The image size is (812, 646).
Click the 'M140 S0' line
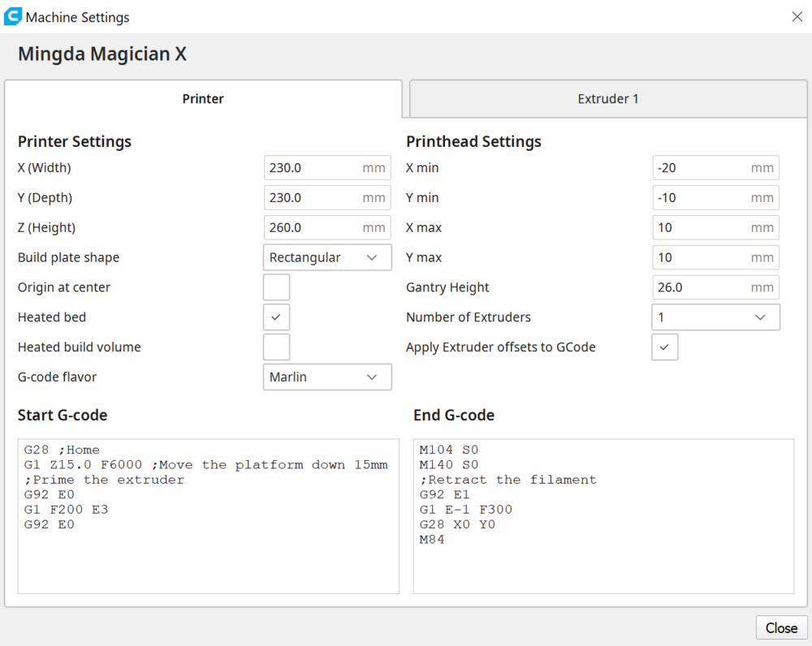point(448,465)
